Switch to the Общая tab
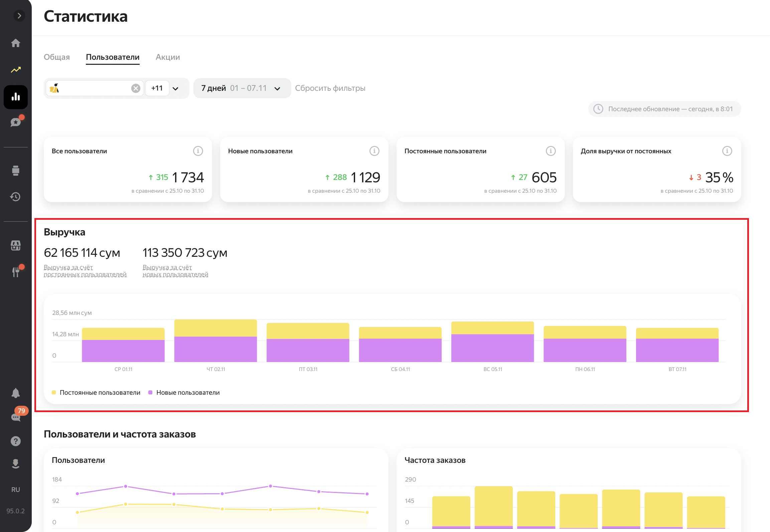This screenshot has height=532, width=770. 57,57
